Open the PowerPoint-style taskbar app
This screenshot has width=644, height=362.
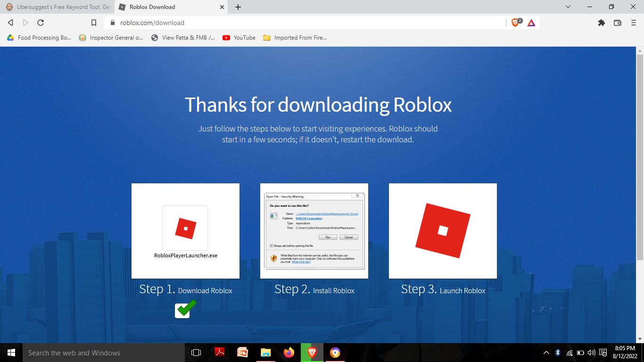242,353
